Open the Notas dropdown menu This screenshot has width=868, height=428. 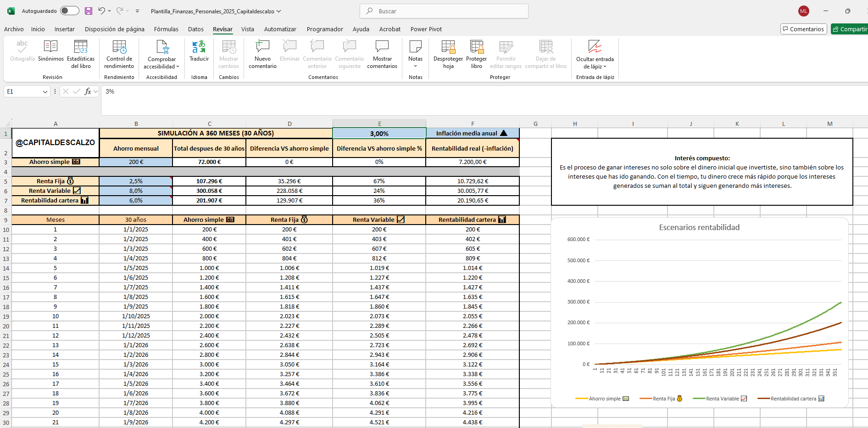click(x=415, y=66)
